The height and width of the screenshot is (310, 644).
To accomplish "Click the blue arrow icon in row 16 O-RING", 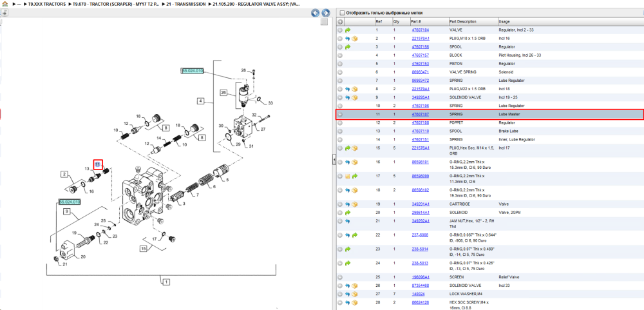I will tap(348, 162).
